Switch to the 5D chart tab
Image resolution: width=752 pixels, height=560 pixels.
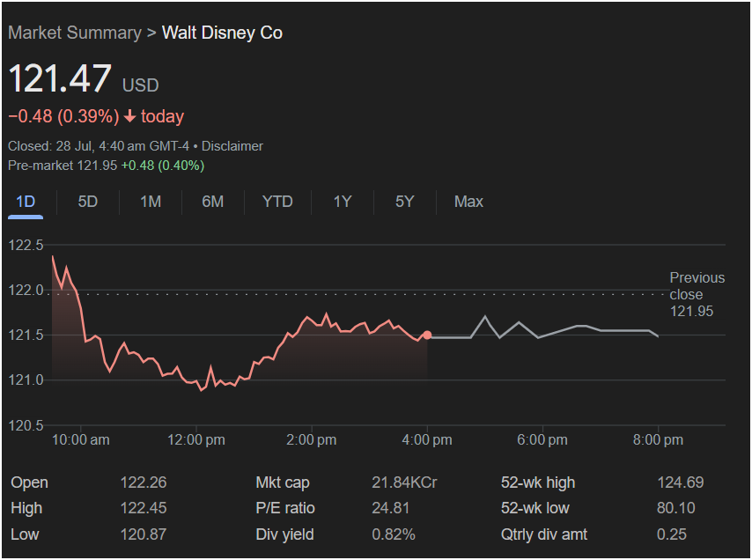88,202
